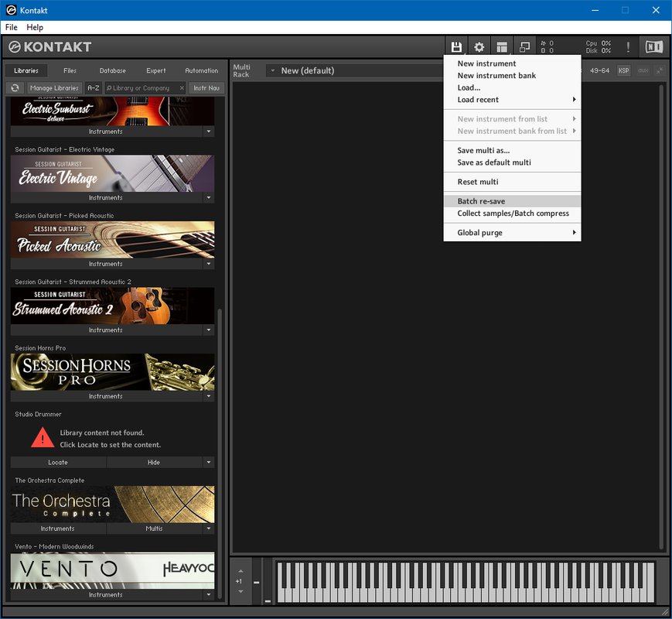
Task: Click the exclamation panic button
Action: point(628,46)
